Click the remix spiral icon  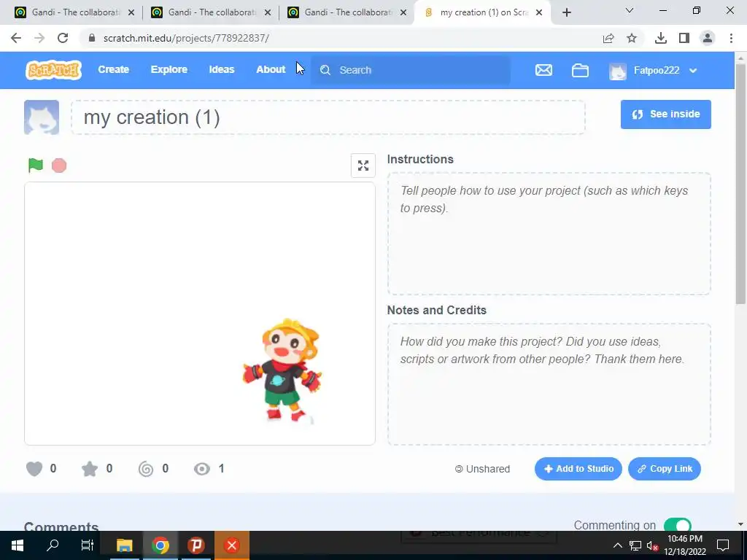coord(146,469)
